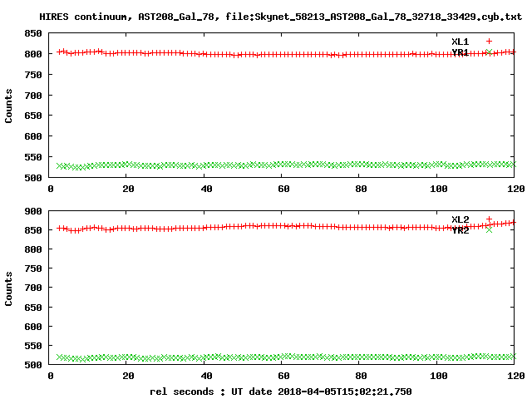532x399 pixels.
Task: Click the 100 x-axis label under the top plot
Action: 439,189
